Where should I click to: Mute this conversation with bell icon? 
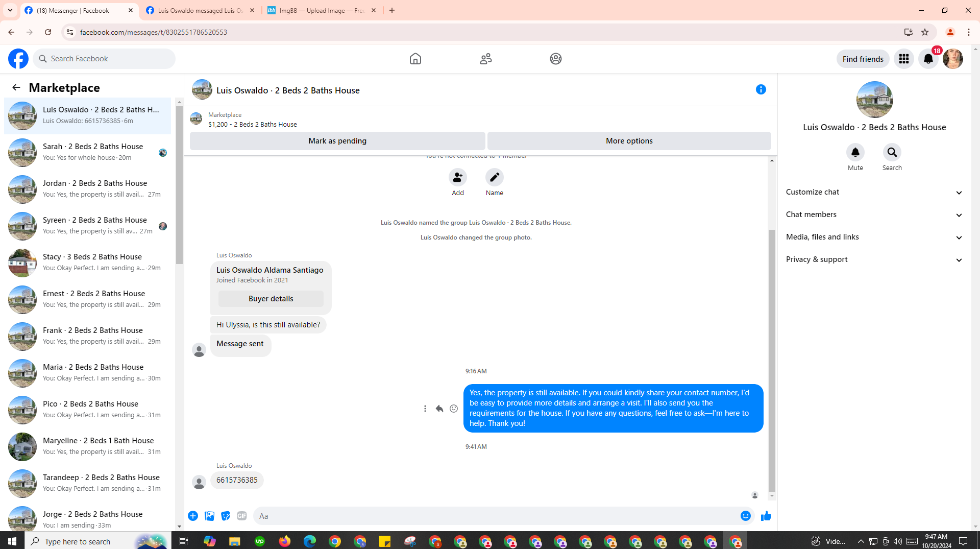tap(855, 152)
